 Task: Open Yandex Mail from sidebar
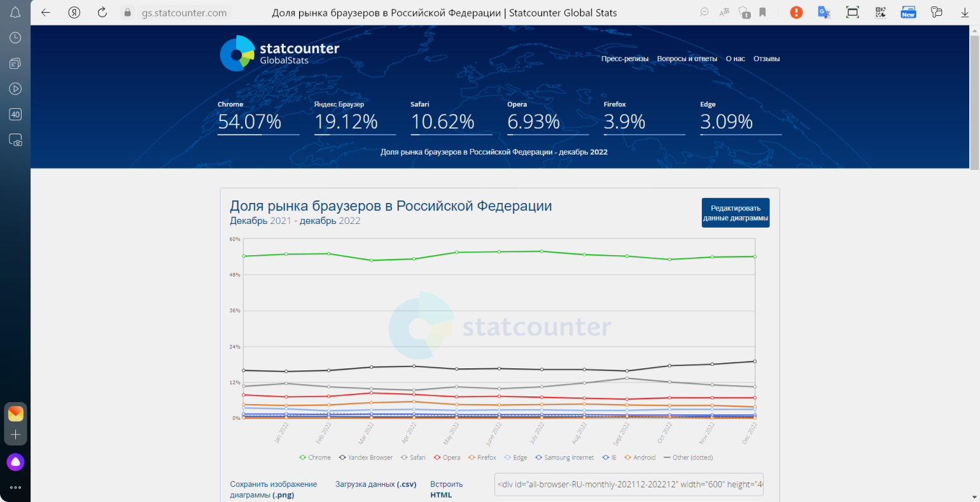15,414
